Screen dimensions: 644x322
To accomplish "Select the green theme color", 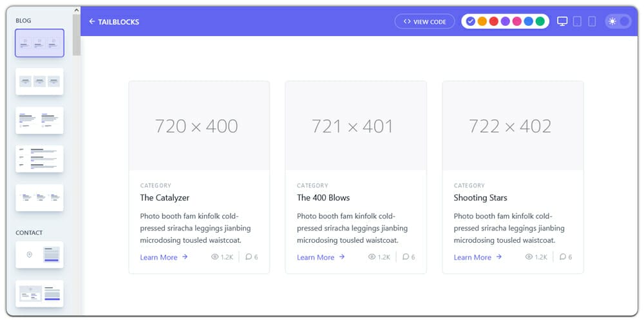I will pyautogui.click(x=540, y=21).
